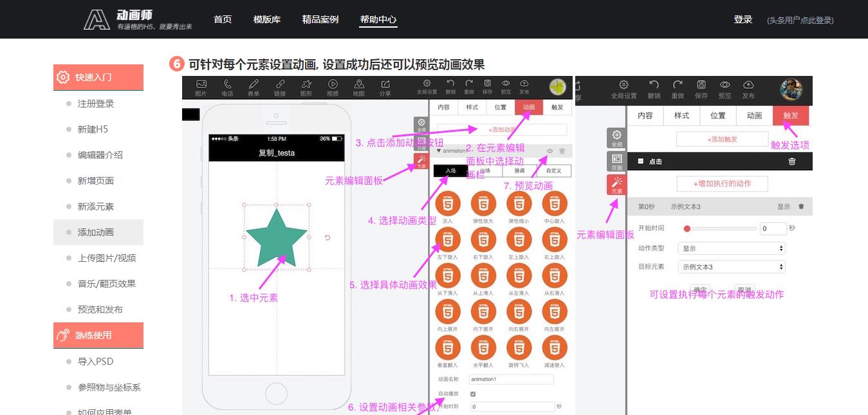Open the 目标元素 target element dropdown
This screenshot has width=868, height=415.
[731, 266]
